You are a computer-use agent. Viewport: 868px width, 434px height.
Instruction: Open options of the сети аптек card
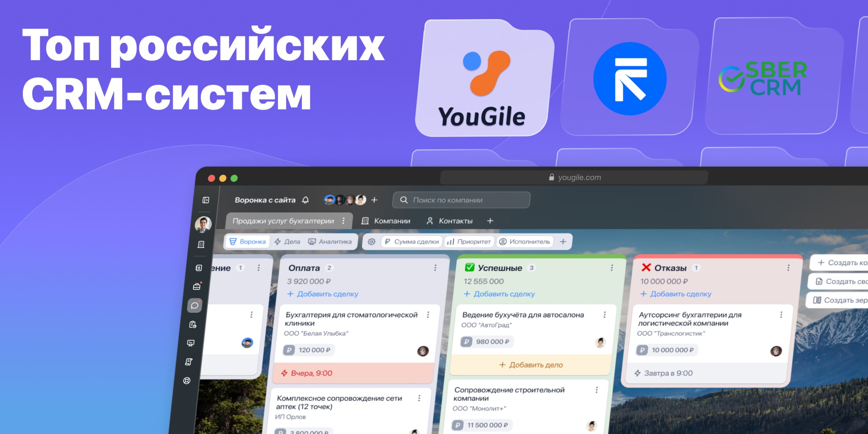pyautogui.click(x=419, y=398)
